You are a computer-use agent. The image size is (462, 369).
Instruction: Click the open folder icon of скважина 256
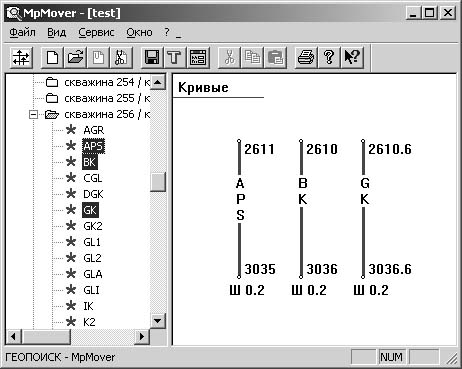pyautogui.click(x=52, y=114)
